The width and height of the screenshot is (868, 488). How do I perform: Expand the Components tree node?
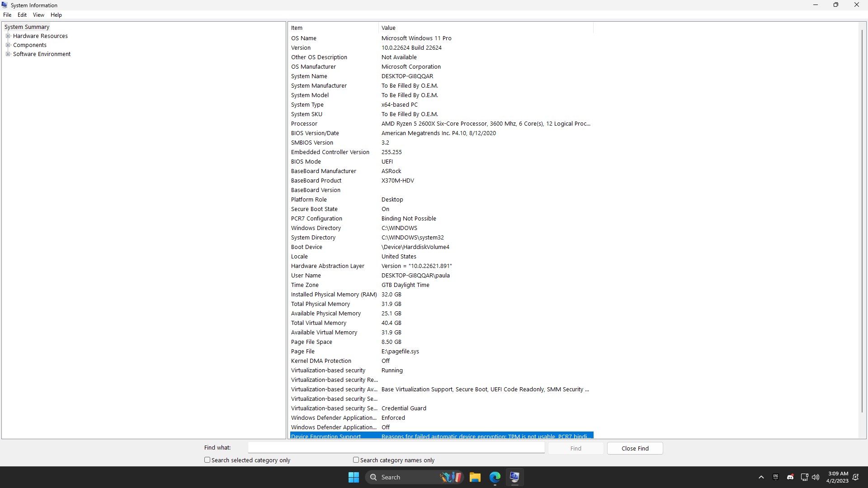[x=8, y=45]
